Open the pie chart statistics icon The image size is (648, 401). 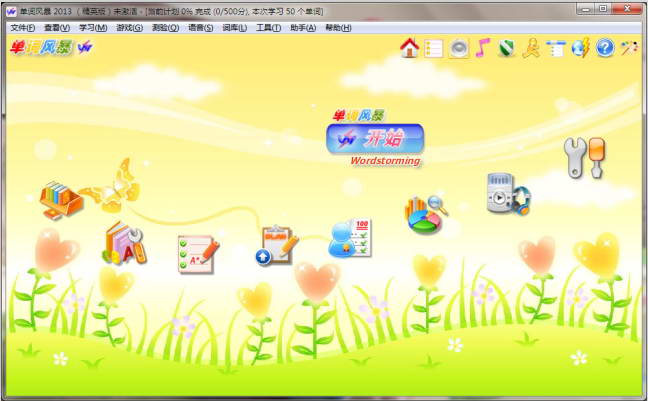click(426, 213)
